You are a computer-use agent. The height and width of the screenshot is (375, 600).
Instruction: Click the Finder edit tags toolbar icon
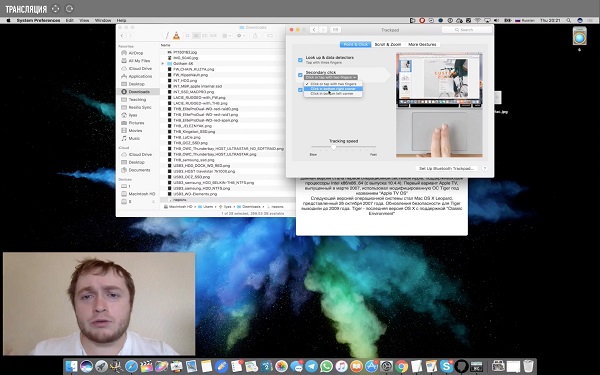pyautogui.click(x=270, y=36)
